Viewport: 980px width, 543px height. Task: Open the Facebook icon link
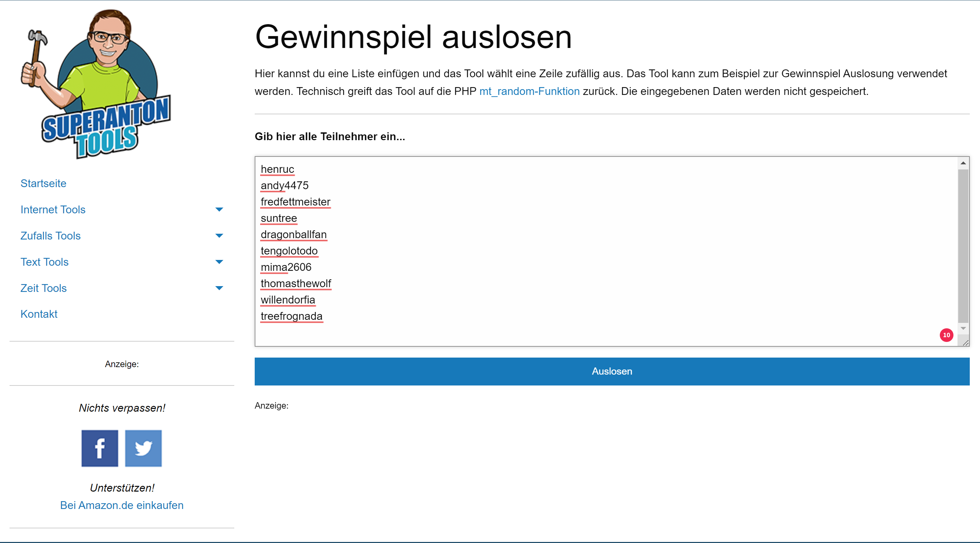tap(100, 448)
